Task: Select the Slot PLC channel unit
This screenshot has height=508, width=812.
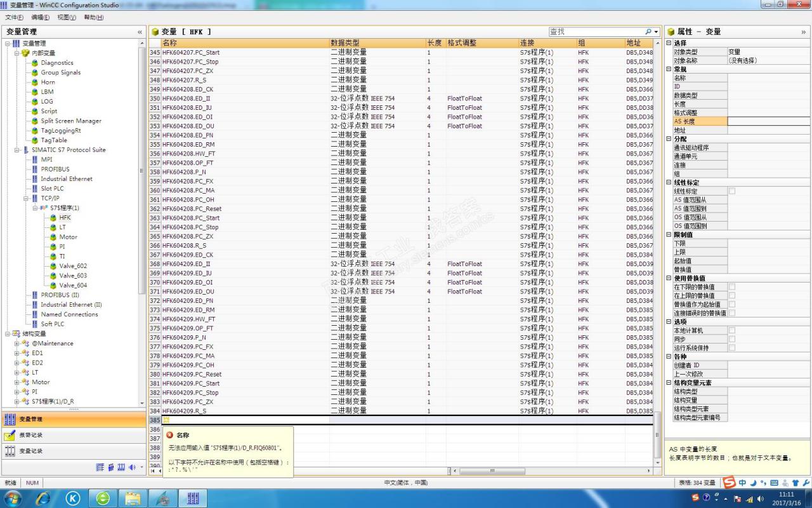Action: point(52,189)
